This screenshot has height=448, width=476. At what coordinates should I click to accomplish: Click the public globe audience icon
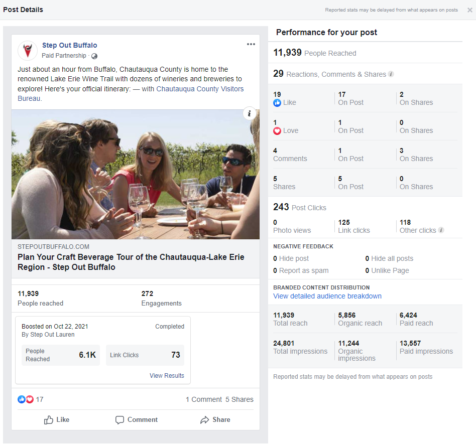tap(94, 56)
